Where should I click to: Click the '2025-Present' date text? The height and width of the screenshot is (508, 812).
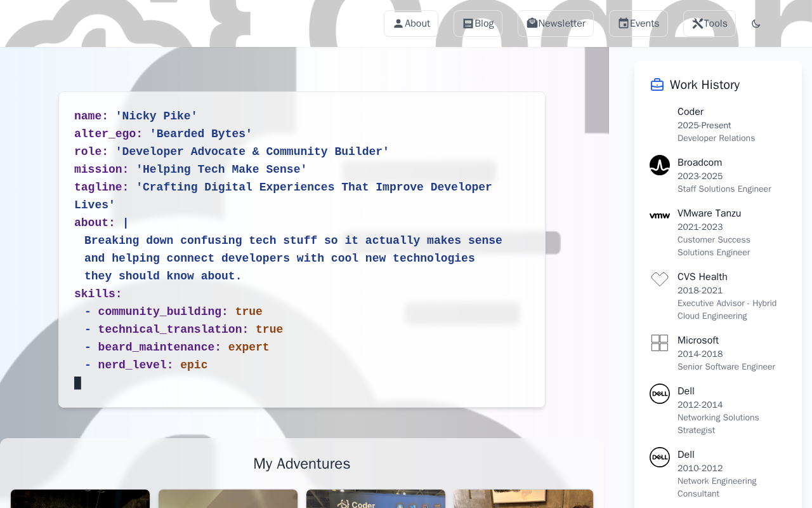704,126
